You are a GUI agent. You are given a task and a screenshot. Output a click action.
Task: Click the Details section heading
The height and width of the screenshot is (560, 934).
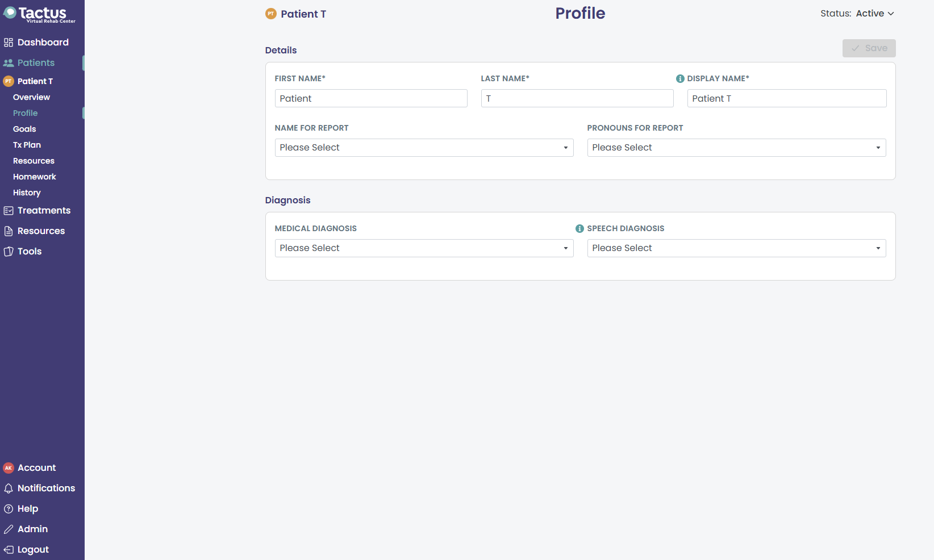[x=281, y=50]
